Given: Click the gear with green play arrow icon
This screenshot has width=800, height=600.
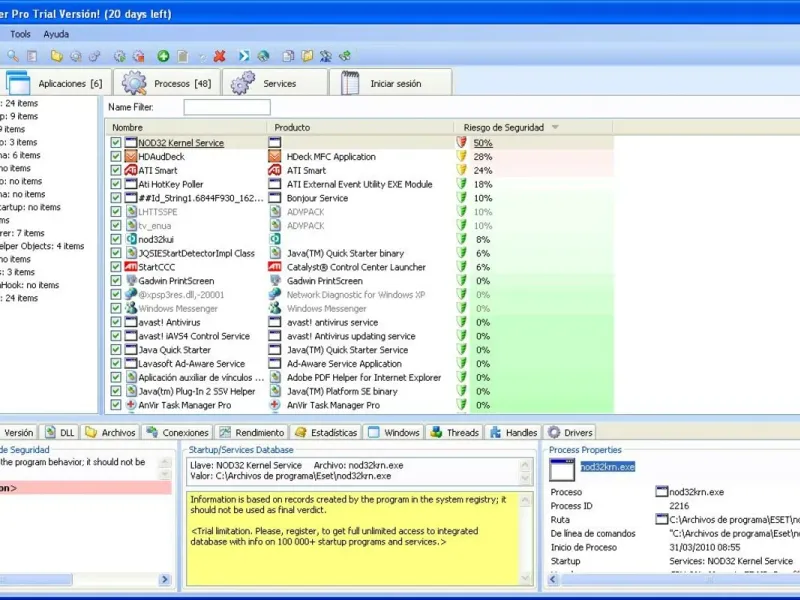Looking at the screenshot, I should (x=119, y=56).
